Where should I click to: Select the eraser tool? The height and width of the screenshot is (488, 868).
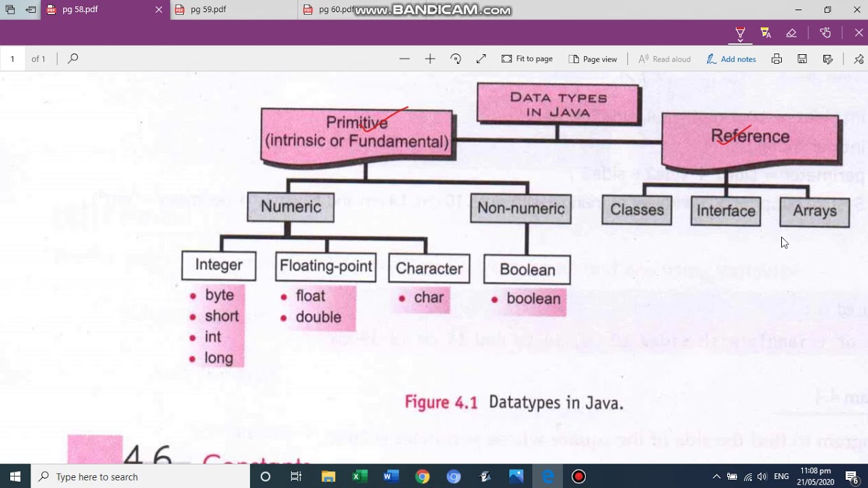point(791,33)
